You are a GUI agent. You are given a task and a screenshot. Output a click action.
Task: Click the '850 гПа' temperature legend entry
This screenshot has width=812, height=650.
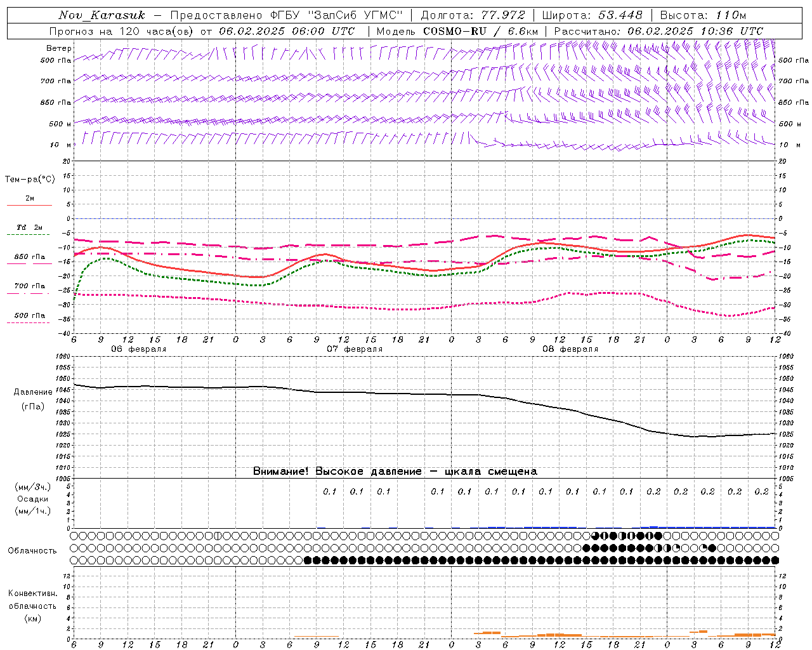coord(30,257)
